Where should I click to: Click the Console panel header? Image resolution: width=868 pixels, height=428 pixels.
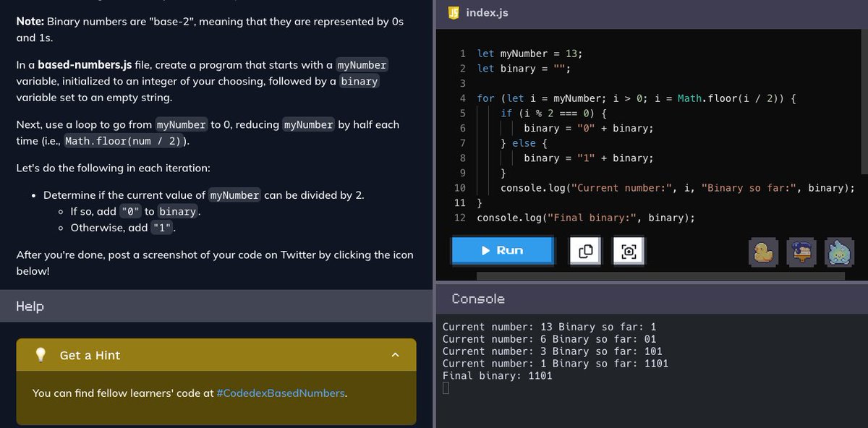point(478,298)
